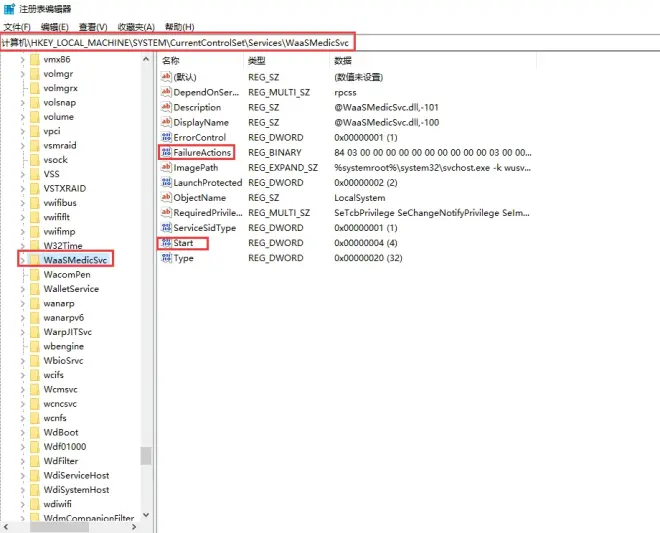Open the 帮助(H) menu
This screenshot has height=533, width=660.
179,27
